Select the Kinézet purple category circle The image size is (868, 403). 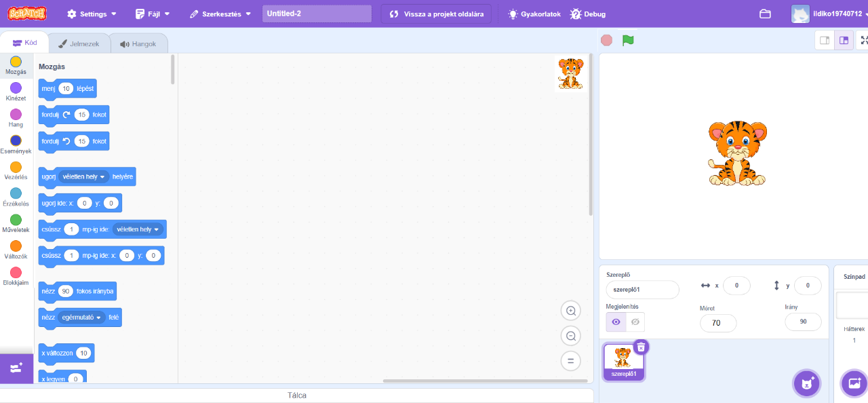tap(16, 88)
